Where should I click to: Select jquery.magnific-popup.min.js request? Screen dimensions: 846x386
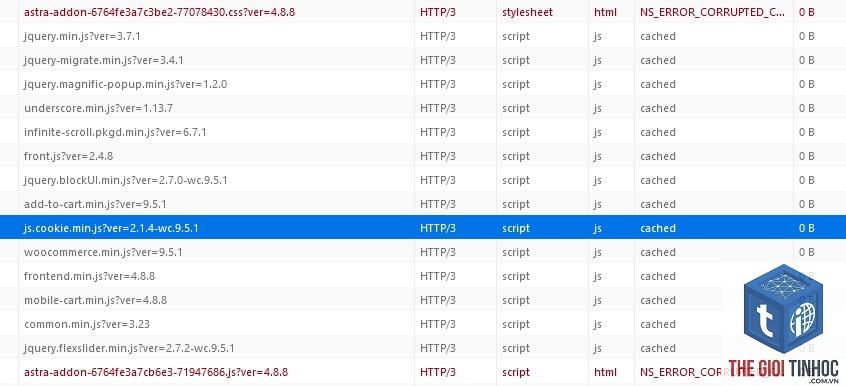423,84
